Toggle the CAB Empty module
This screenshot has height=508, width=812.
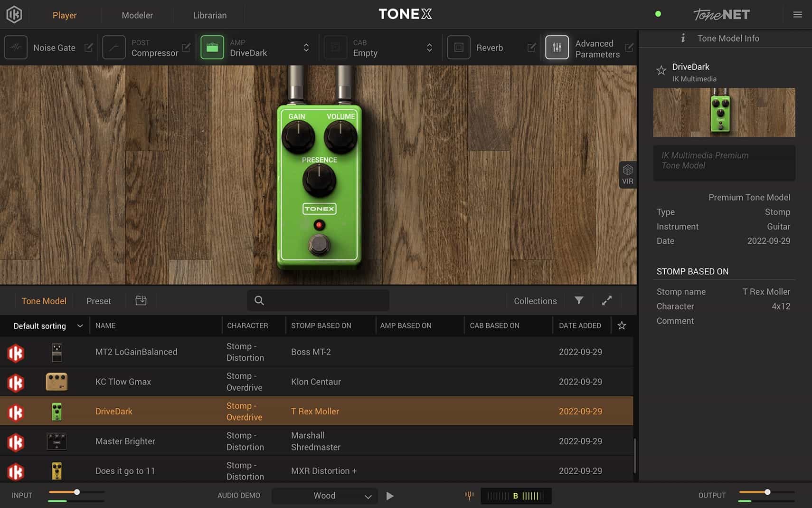(335, 48)
